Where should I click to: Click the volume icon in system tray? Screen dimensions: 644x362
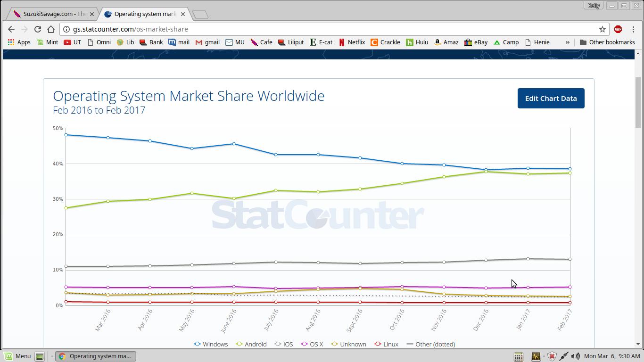coord(575,356)
